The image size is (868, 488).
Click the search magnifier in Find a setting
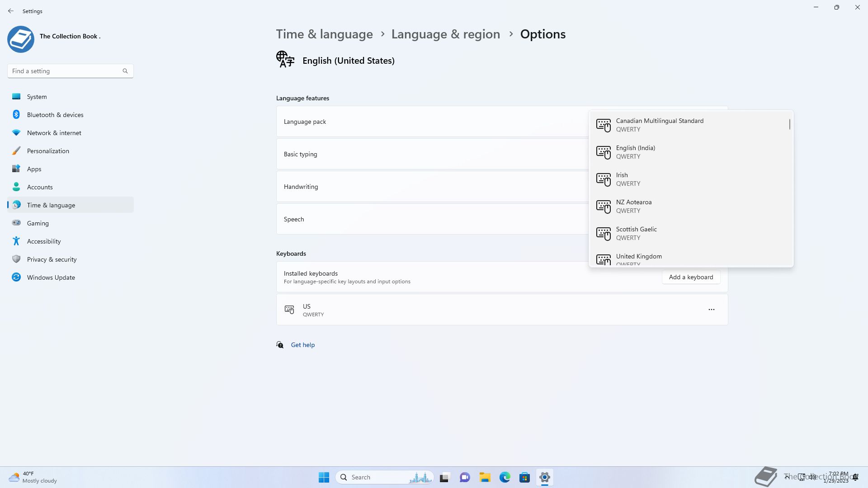[125, 71]
